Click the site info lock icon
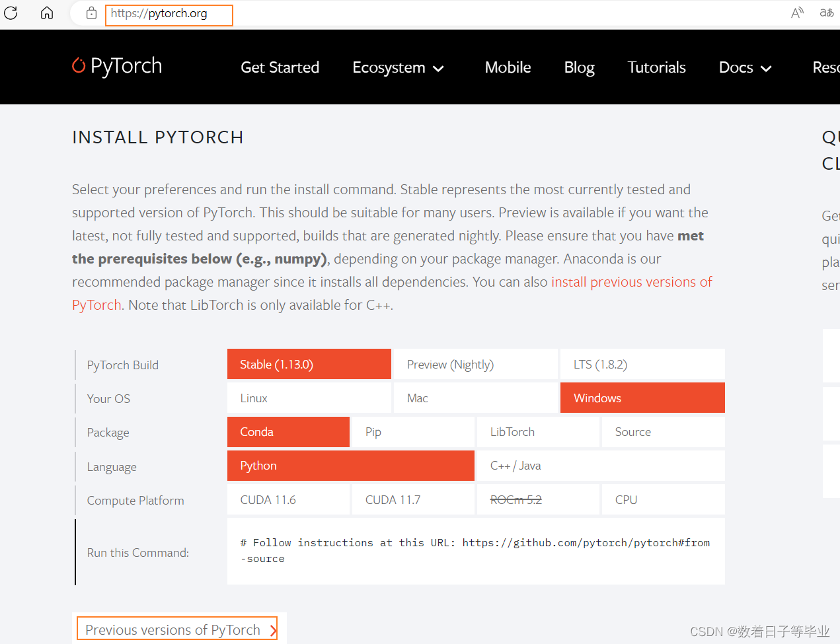Screen dimensions: 840x644 point(91,13)
